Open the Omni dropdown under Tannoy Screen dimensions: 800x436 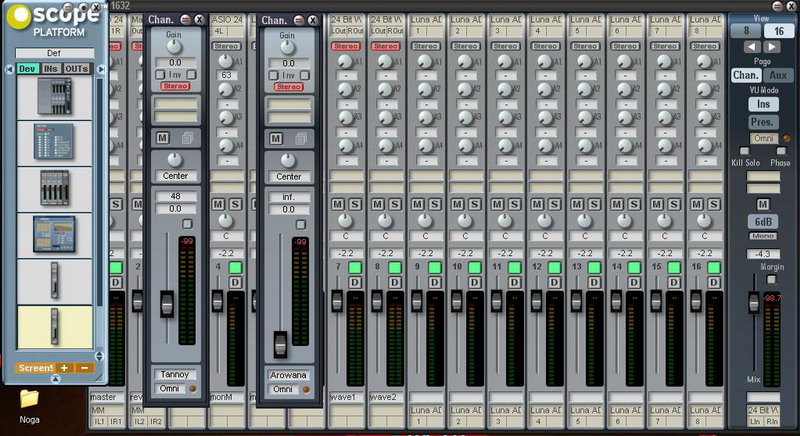(171, 389)
